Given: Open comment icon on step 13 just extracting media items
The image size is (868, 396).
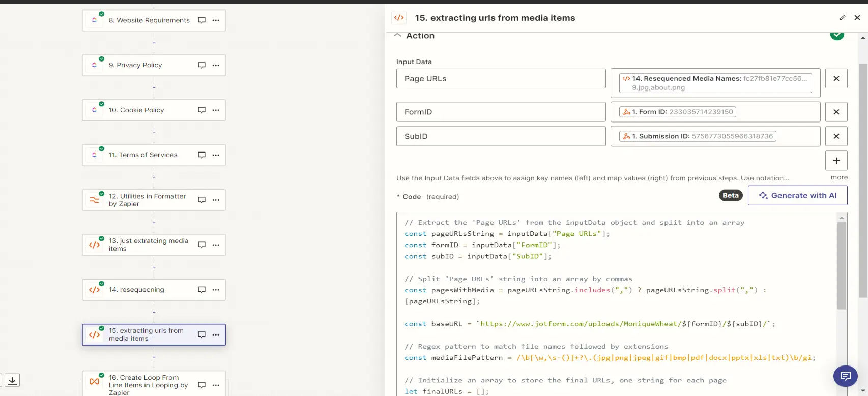Looking at the screenshot, I should [201, 245].
